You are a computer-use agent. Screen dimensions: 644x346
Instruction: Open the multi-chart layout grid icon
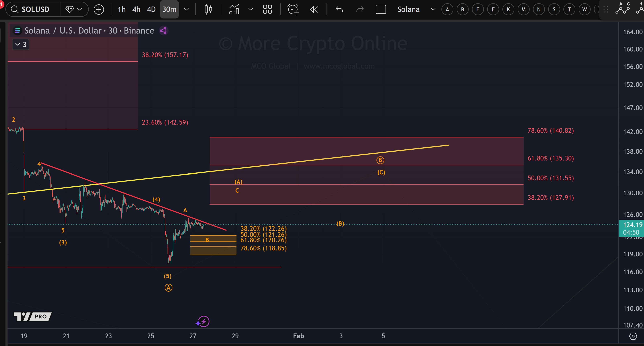268,9
